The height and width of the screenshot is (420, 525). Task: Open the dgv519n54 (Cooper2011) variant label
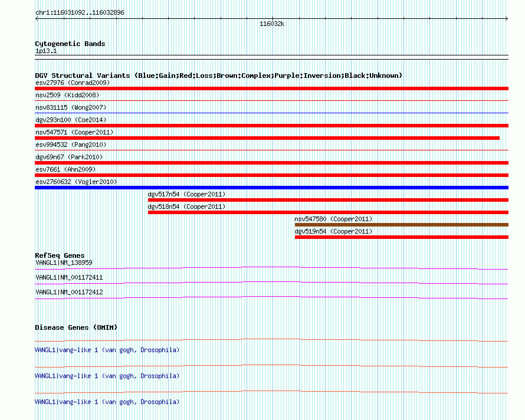pos(333,231)
